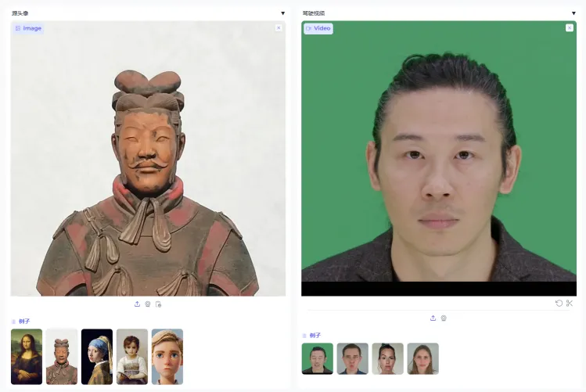Paste source image from the clipboard
The height and width of the screenshot is (392, 586).
tap(159, 304)
